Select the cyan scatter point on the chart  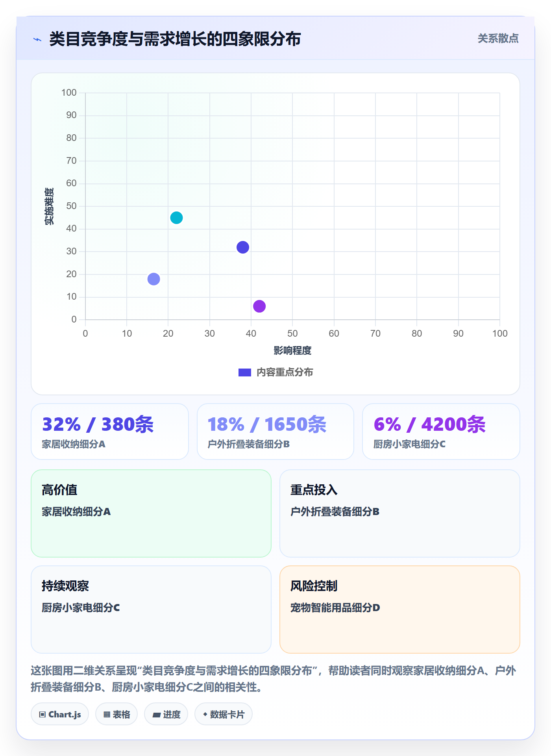[176, 218]
